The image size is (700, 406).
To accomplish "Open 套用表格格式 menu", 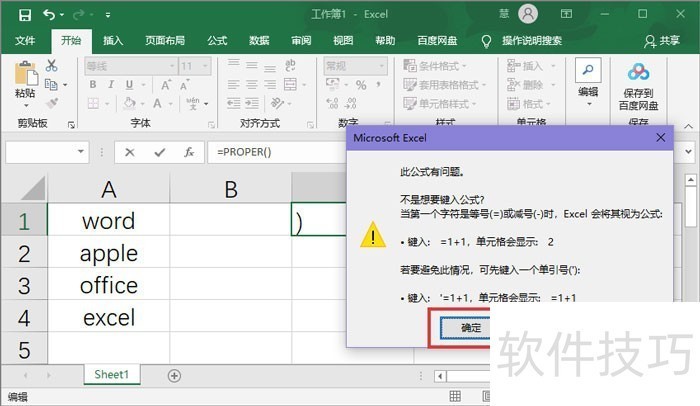I will pos(445,85).
